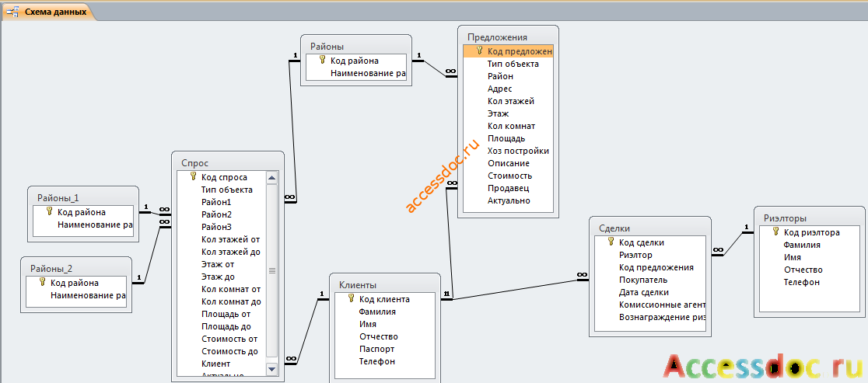The image size is (868, 383).
Task: Click the key icon beside Код спроса
Action: [193, 177]
